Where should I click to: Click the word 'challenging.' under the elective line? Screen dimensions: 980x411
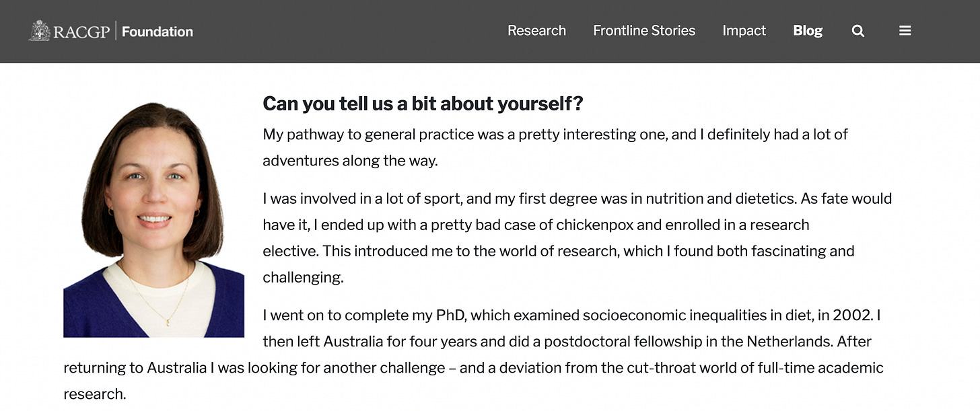[x=303, y=277]
